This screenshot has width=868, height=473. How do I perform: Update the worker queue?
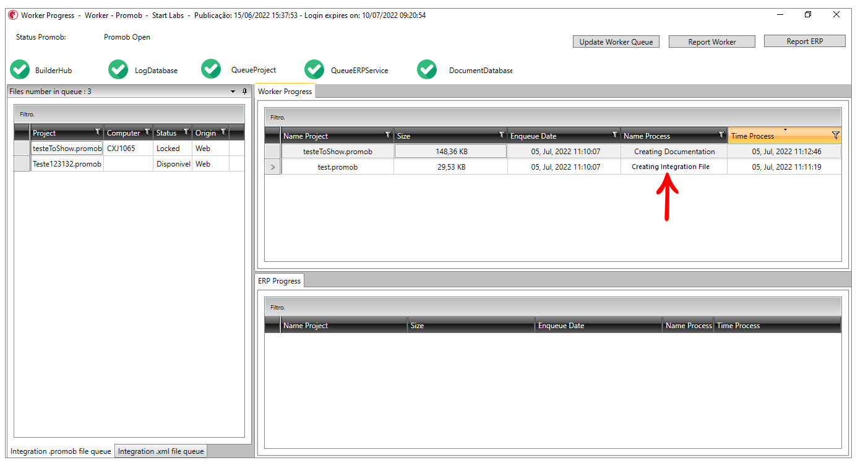click(616, 41)
